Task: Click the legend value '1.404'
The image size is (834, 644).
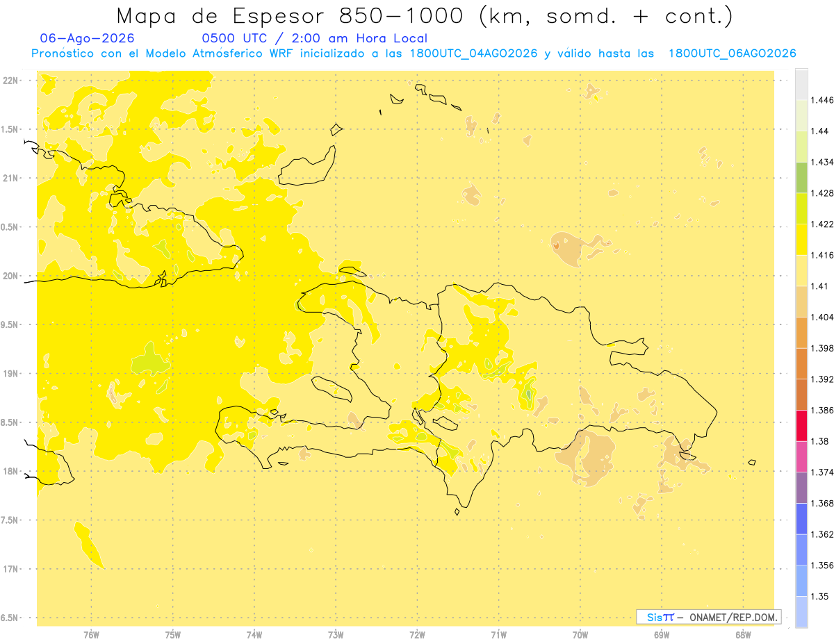Action: pyautogui.click(x=823, y=317)
